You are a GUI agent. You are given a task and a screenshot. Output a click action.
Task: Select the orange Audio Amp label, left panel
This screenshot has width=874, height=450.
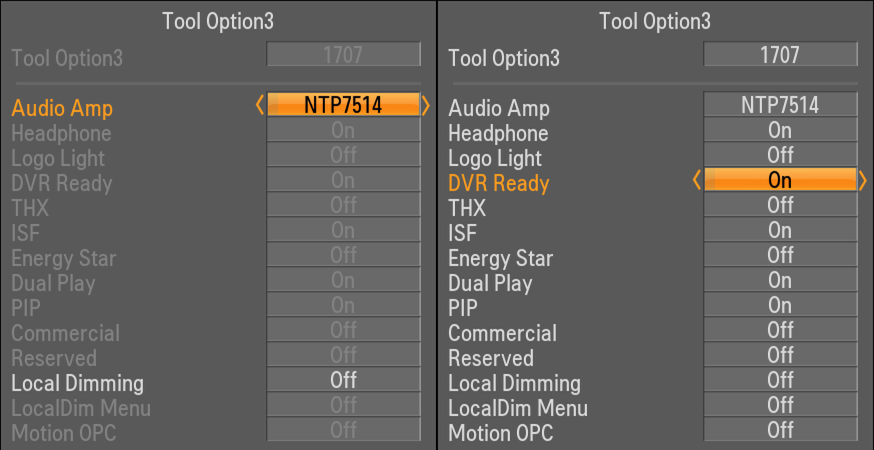pos(62,107)
